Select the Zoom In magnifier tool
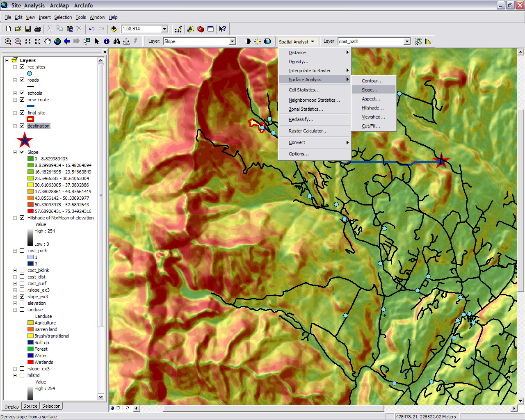Viewport: 525px width, 420px height. [8, 41]
